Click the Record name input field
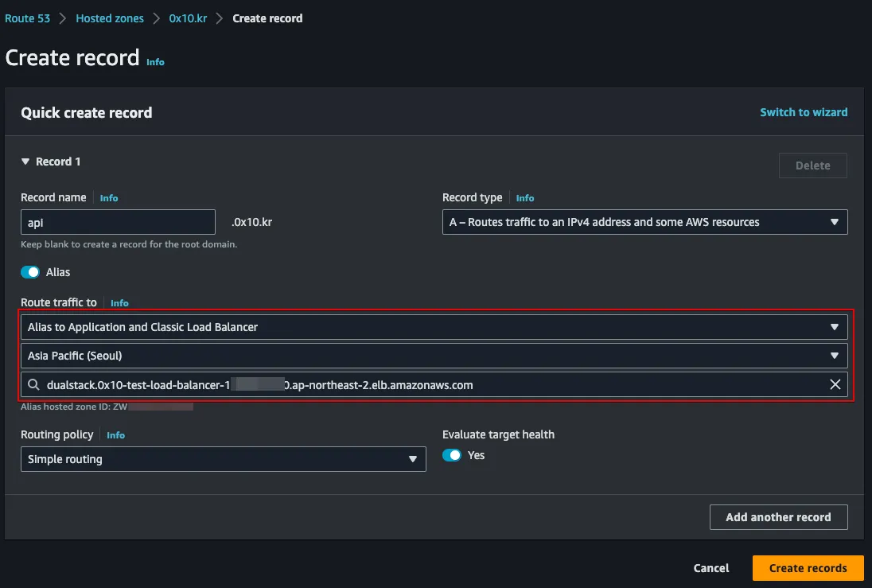The image size is (872, 588). point(118,222)
